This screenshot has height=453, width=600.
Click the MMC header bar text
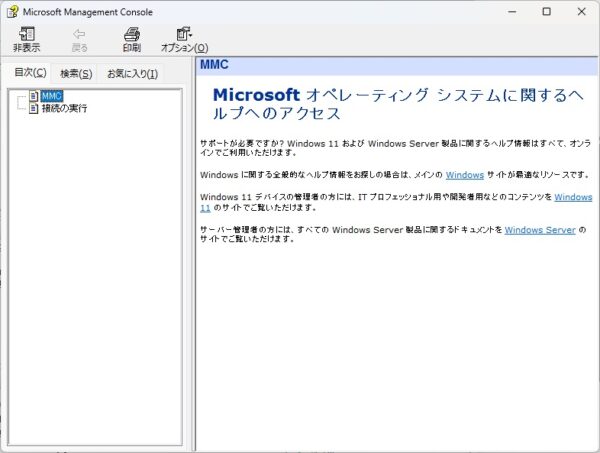(x=214, y=65)
